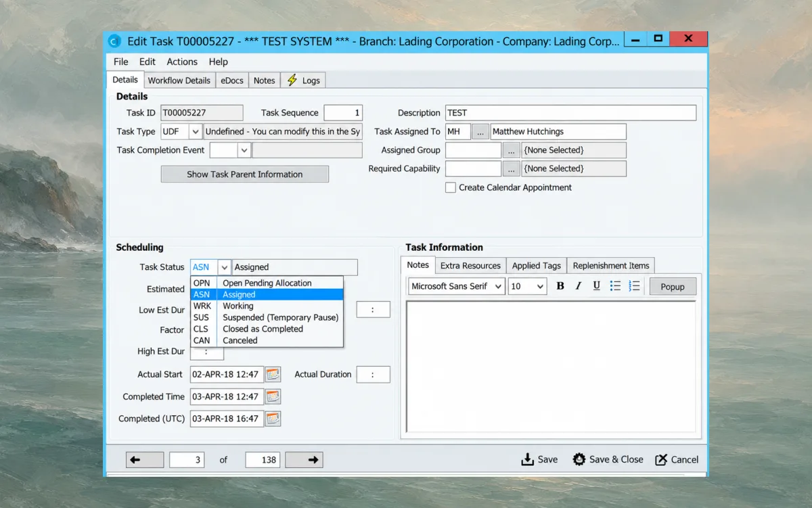Select Closed as Completed status

267,329
